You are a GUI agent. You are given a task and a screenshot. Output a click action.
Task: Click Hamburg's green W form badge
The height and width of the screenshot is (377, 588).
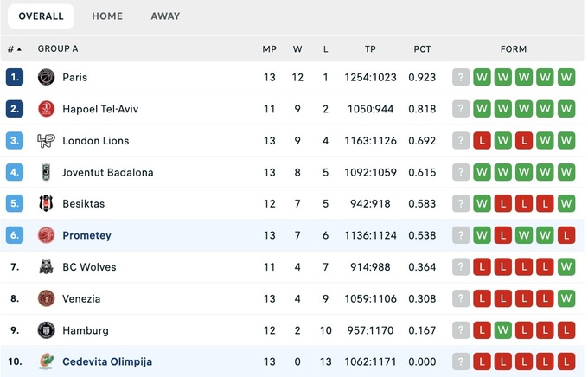point(503,330)
